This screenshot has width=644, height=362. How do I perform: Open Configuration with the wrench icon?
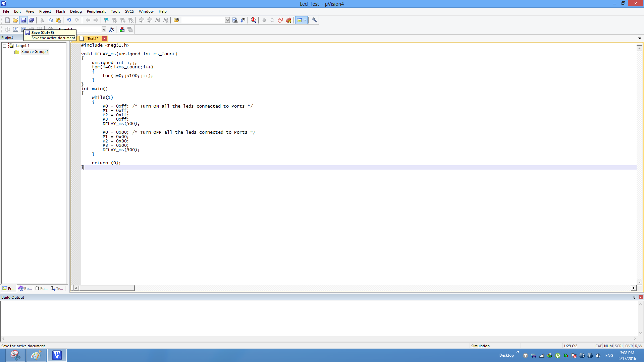click(314, 20)
